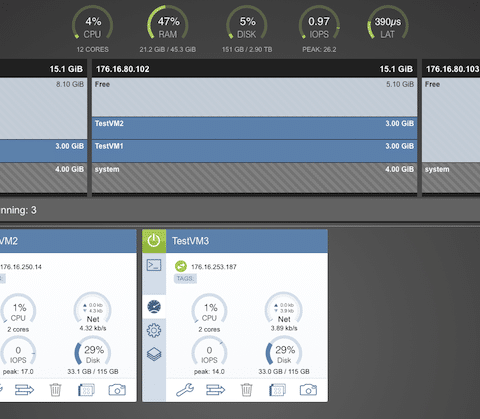Click the peak: 14.0 text
Viewport: 480px width, 419px height.
click(x=209, y=371)
